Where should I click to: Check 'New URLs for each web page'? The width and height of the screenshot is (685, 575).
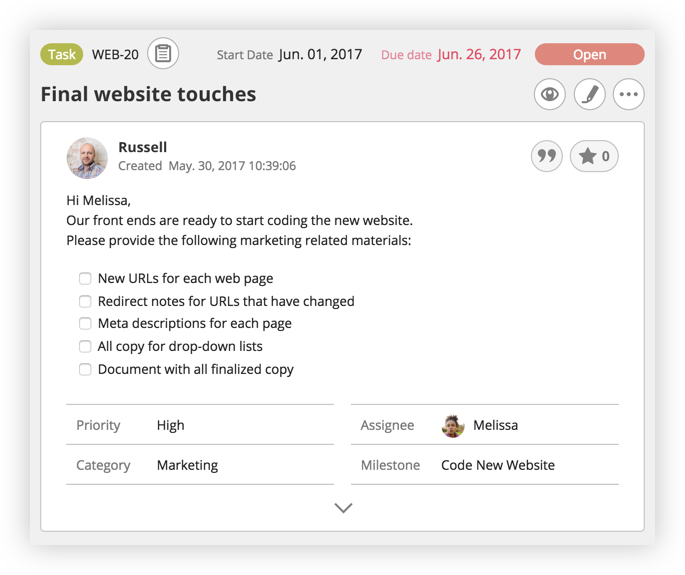86,279
